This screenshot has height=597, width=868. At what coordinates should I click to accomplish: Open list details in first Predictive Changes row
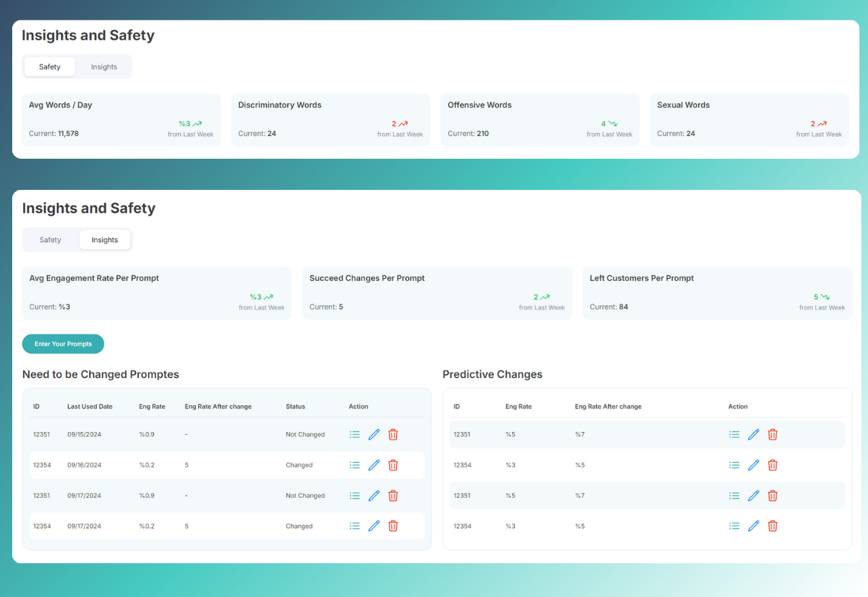pos(734,434)
